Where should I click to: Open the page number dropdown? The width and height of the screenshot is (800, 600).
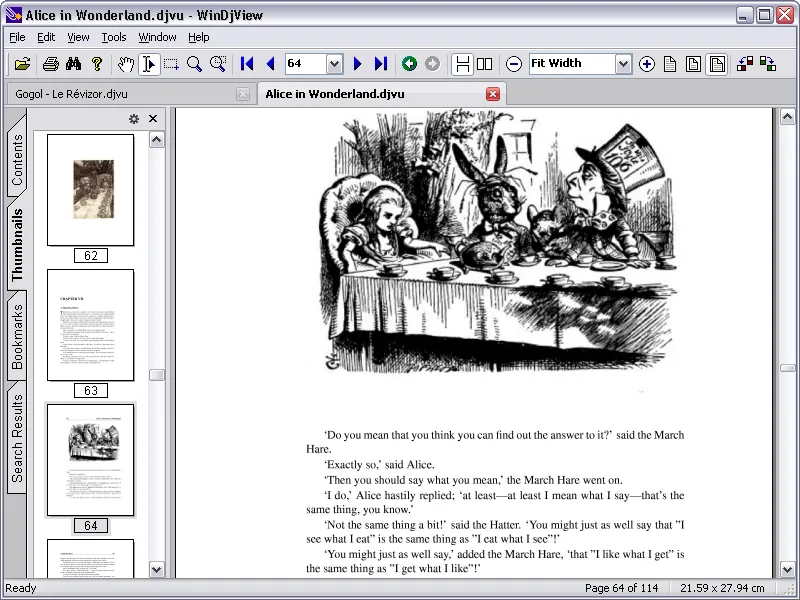point(336,64)
